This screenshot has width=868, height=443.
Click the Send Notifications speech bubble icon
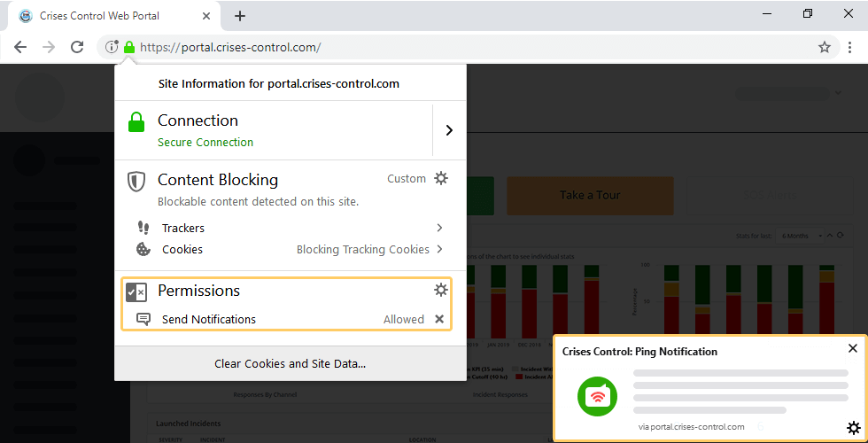tap(143, 320)
